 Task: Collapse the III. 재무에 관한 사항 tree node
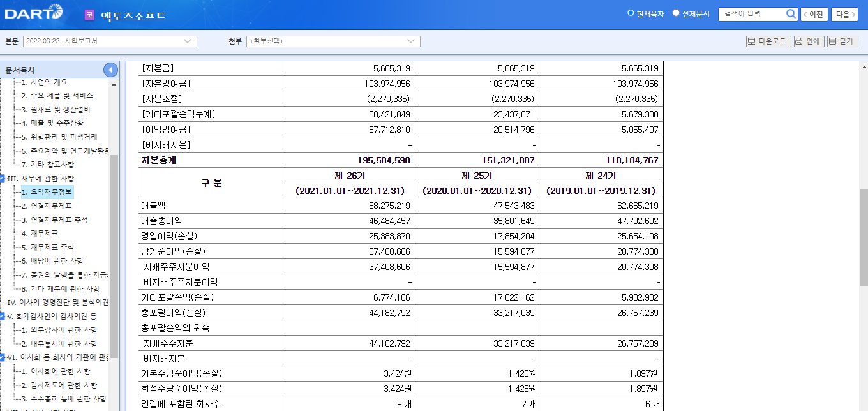coord(3,179)
